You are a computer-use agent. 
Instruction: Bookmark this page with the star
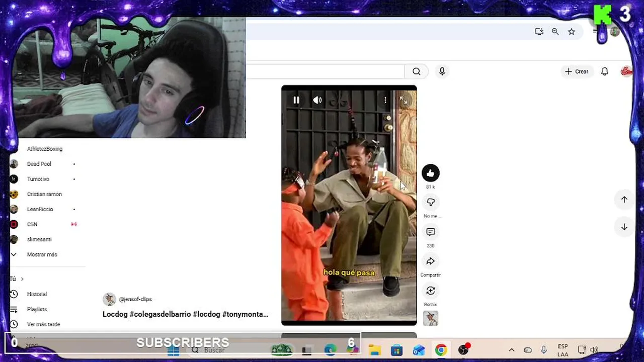pos(572,32)
